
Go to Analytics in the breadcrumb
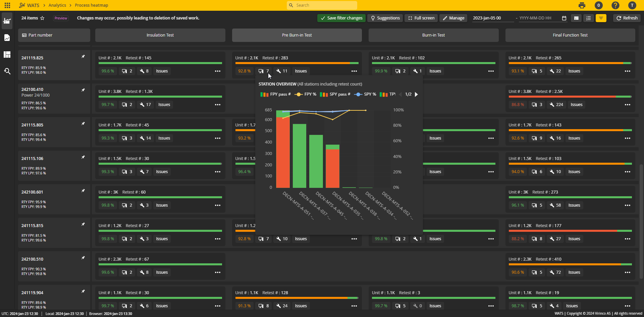coord(57,5)
